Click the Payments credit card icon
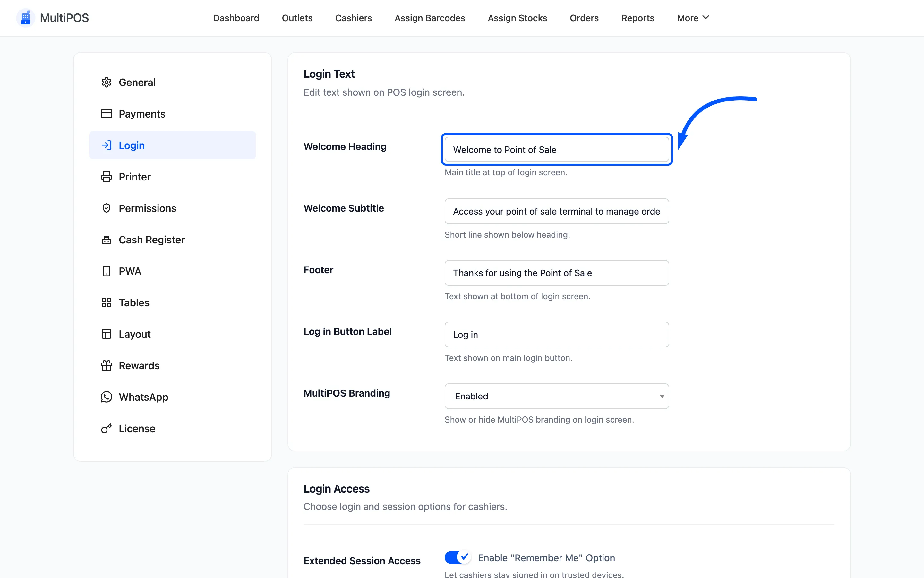Viewport: 924px width, 578px height. point(106,114)
